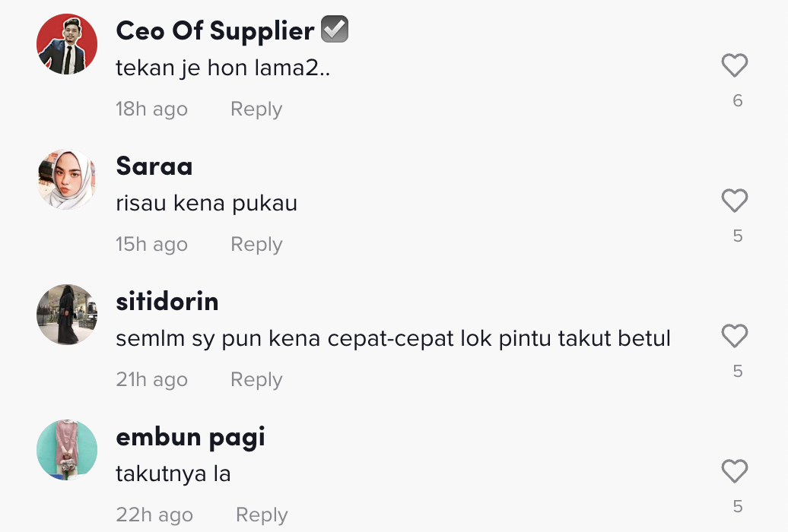Reply to Ceo Of Supplier's comment

coord(256,109)
